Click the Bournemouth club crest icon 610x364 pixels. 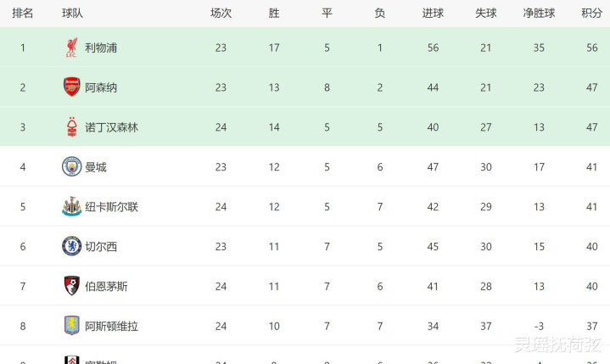71,286
